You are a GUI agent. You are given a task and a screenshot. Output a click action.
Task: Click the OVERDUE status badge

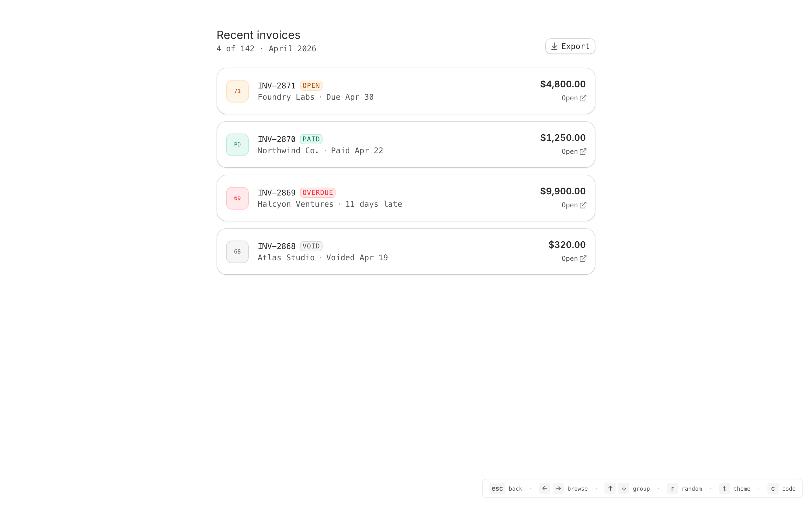point(317,192)
